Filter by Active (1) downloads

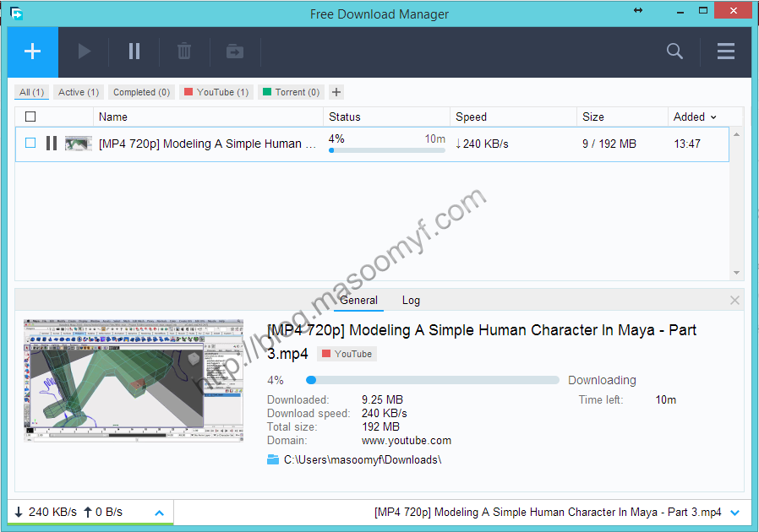click(x=79, y=92)
